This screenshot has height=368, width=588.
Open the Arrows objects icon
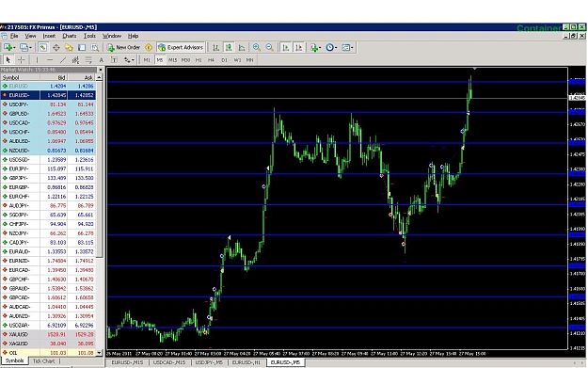click(x=127, y=59)
